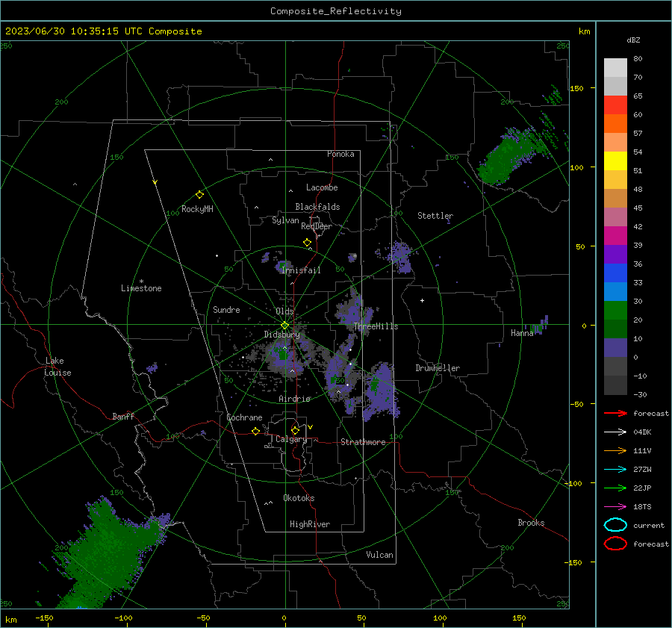Select the yellow diamond marker below Cochrane
The width and height of the screenshot is (672, 628).
click(x=256, y=431)
